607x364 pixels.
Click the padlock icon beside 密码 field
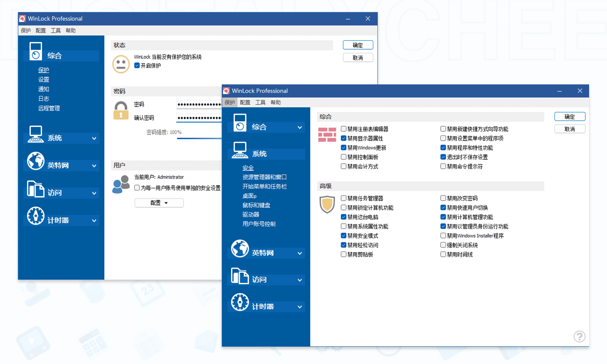[x=121, y=110]
